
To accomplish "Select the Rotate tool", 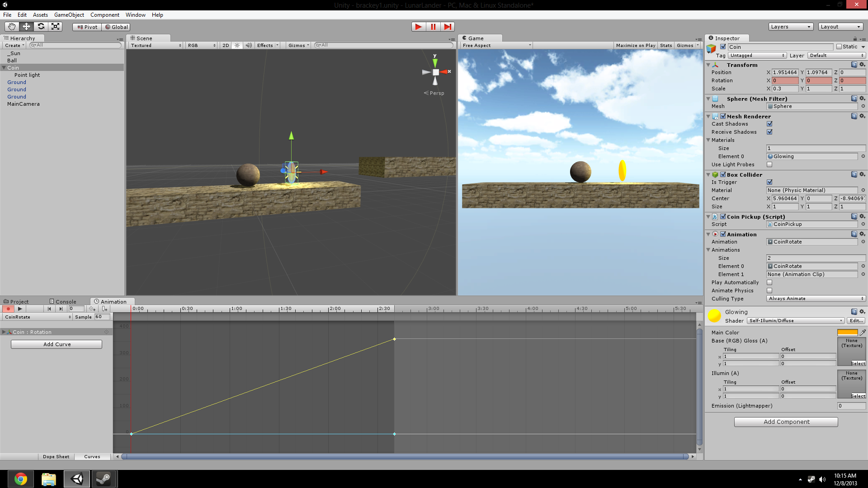I will click(x=41, y=27).
